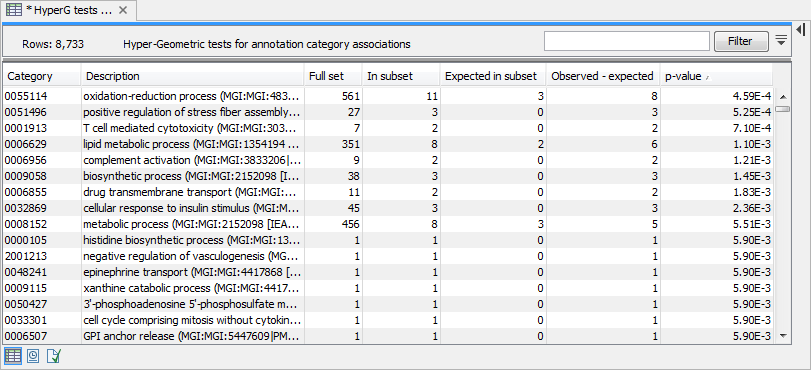The image size is (811, 370).
Task: Select negative regulation of vasculogenesis description
Action: [x=192, y=256]
